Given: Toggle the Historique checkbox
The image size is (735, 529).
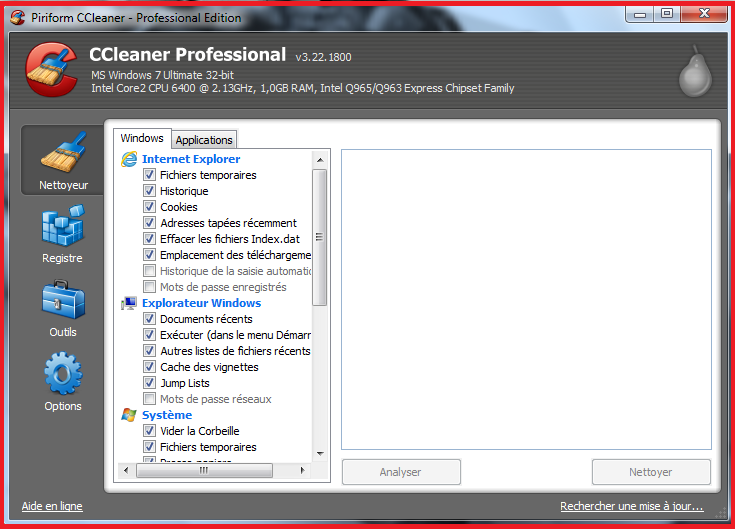Looking at the screenshot, I should click(x=150, y=191).
